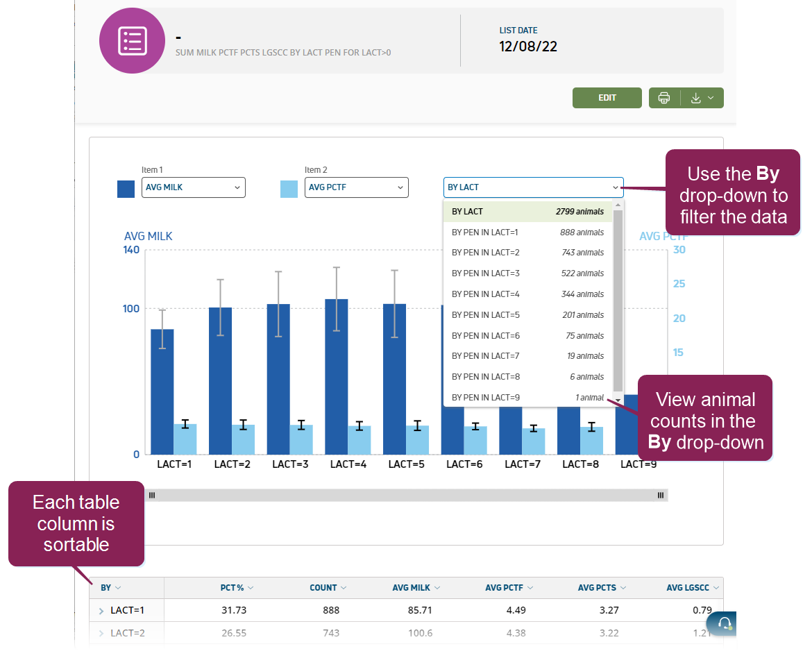The width and height of the screenshot is (812, 658).
Task: Click the dropdown list scrollbar
Action: point(618,298)
